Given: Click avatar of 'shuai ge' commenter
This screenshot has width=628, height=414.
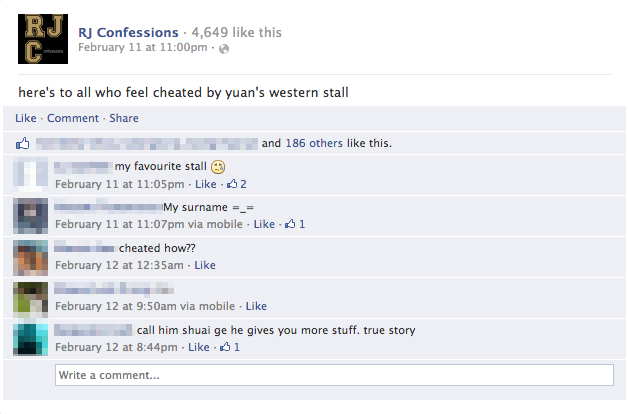Looking at the screenshot, I should click(x=31, y=338).
